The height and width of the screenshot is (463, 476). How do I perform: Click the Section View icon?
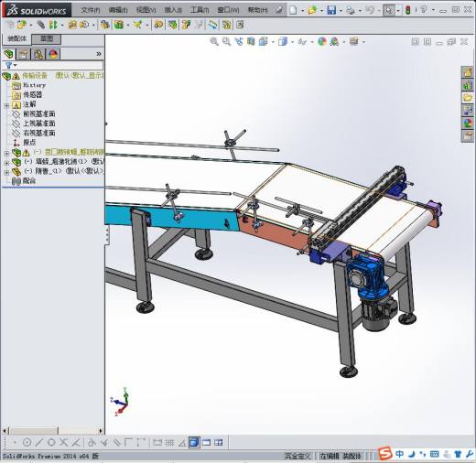pos(251,41)
